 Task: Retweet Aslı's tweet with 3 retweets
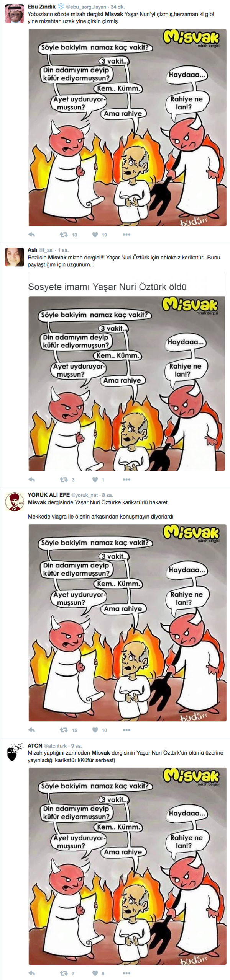tap(64, 479)
